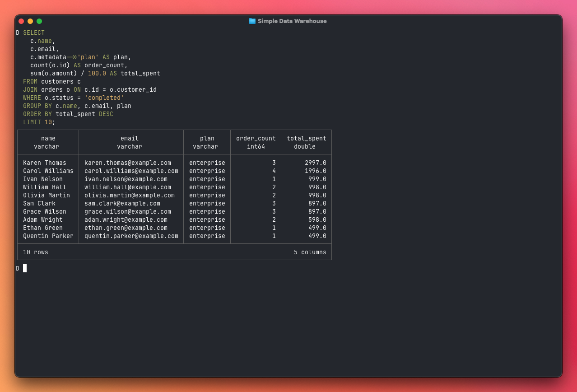
Task: Click adam.wright@example.com email
Action: (126, 220)
